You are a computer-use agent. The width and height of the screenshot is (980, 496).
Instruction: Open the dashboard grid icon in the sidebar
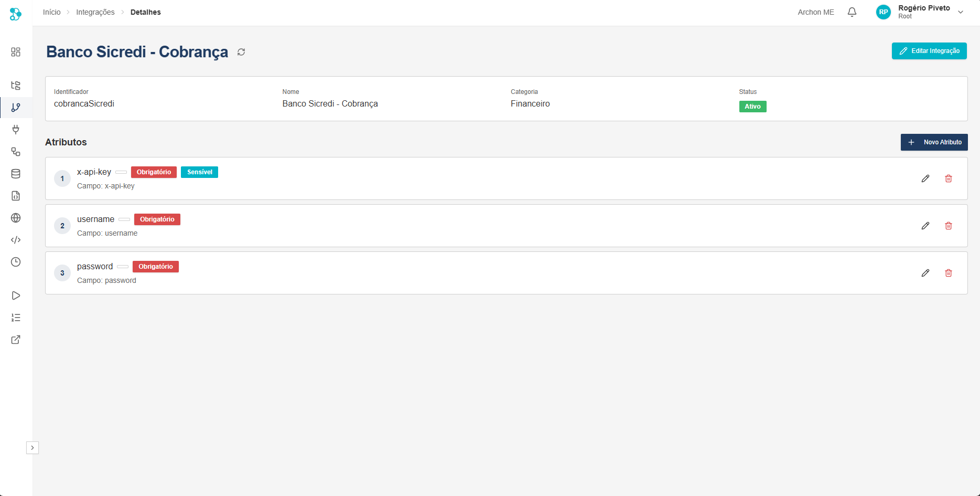(x=16, y=52)
